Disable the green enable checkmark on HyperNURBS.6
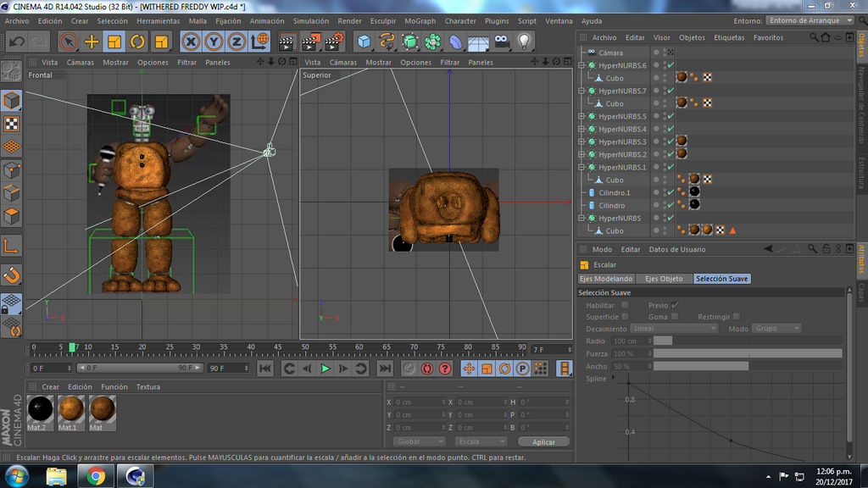The height and width of the screenshot is (488, 868). tap(671, 65)
